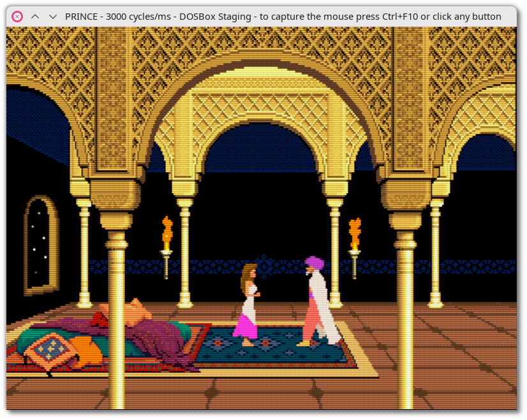Click the princess in the pink skirt
The image size is (527, 420).
(247, 305)
